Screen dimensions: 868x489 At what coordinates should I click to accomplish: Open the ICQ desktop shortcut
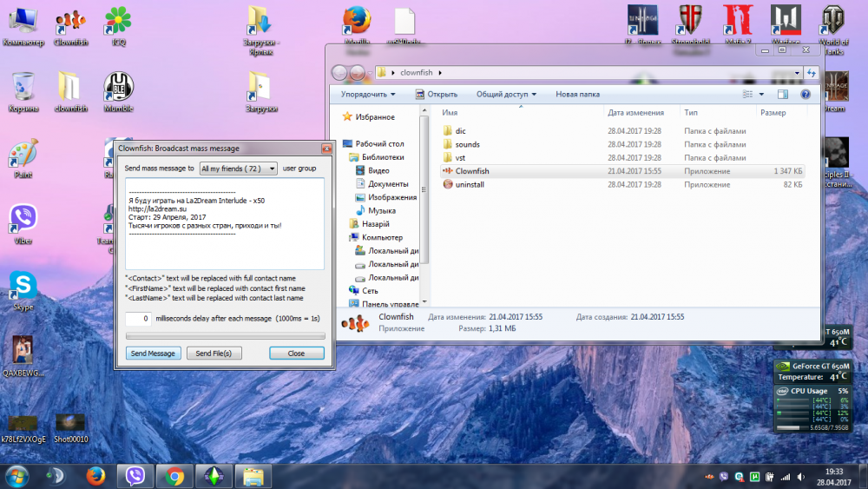pyautogui.click(x=118, y=21)
